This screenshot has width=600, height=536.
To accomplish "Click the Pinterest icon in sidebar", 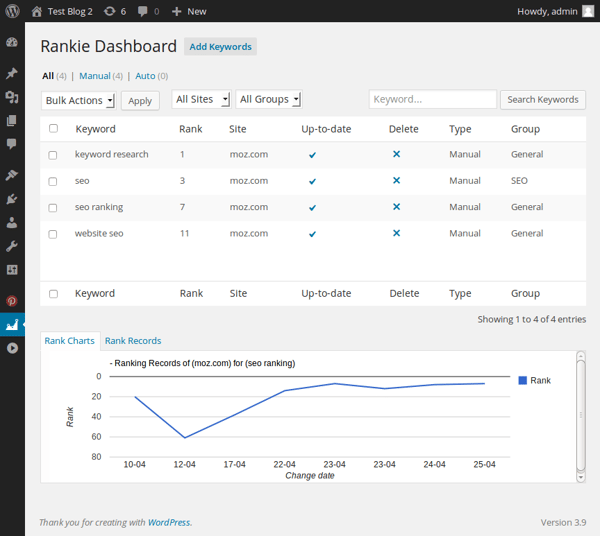I will click(x=12, y=300).
